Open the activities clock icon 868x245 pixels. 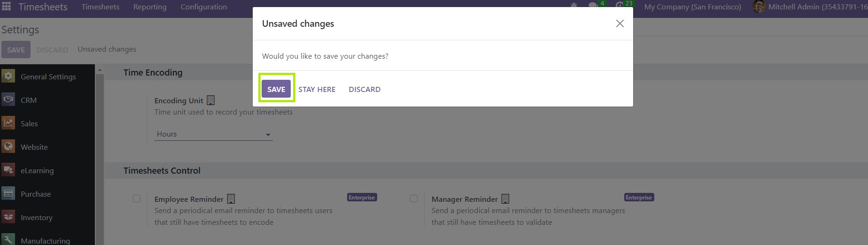[620, 6]
